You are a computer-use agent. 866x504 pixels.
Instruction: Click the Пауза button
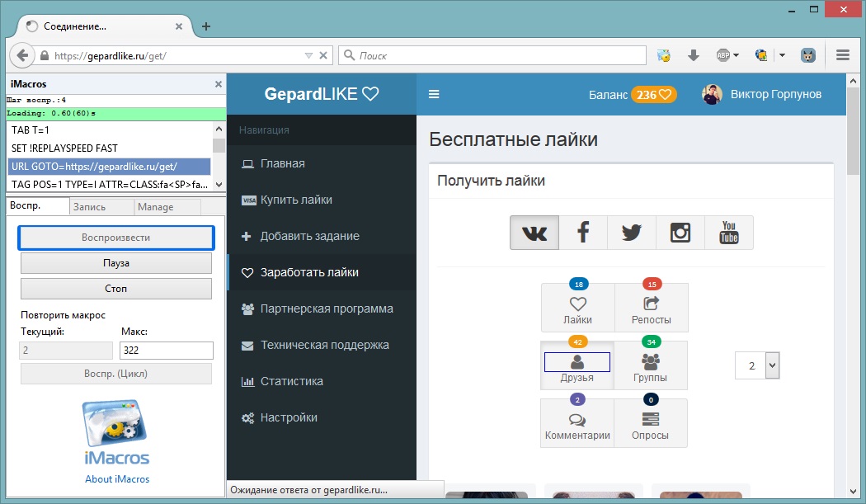116,263
